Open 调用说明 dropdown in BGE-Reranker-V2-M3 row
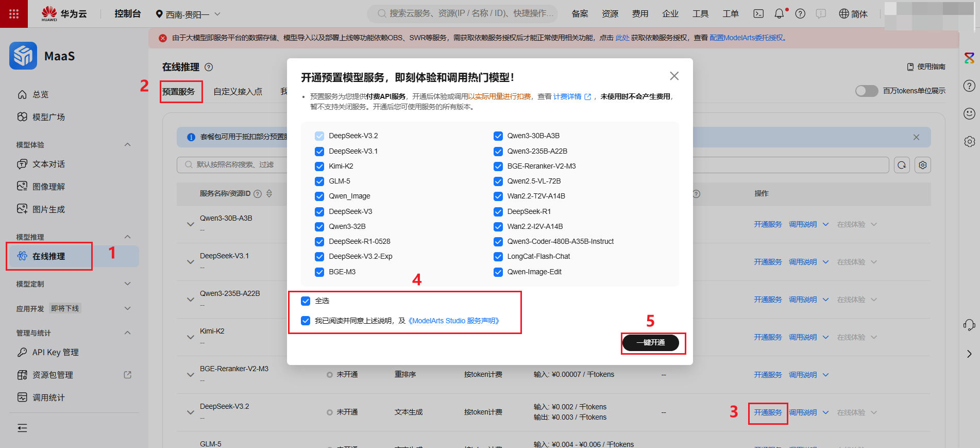 coord(809,375)
